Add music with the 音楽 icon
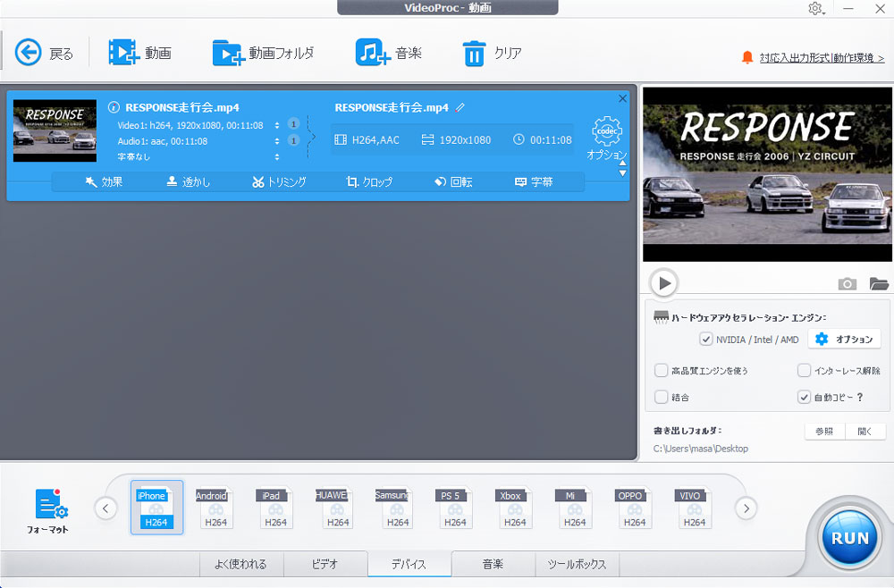The height and width of the screenshot is (588, 894). (x=373, y=53)
